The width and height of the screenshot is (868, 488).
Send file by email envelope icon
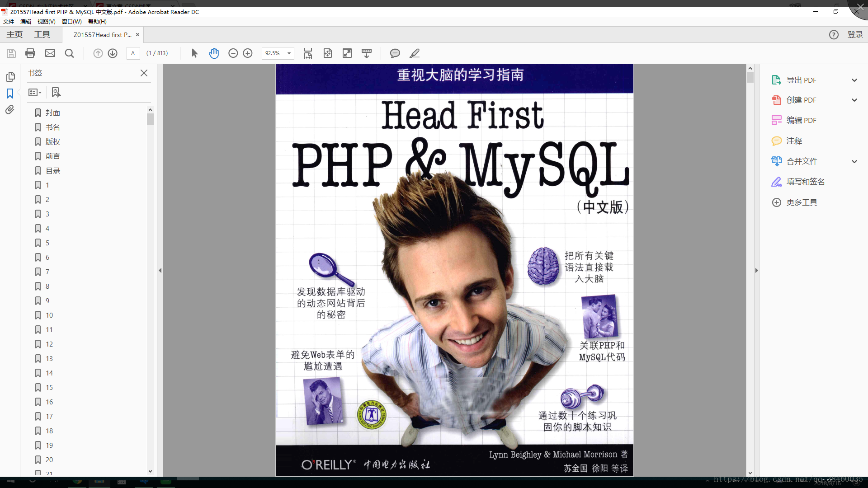point(50,53)
